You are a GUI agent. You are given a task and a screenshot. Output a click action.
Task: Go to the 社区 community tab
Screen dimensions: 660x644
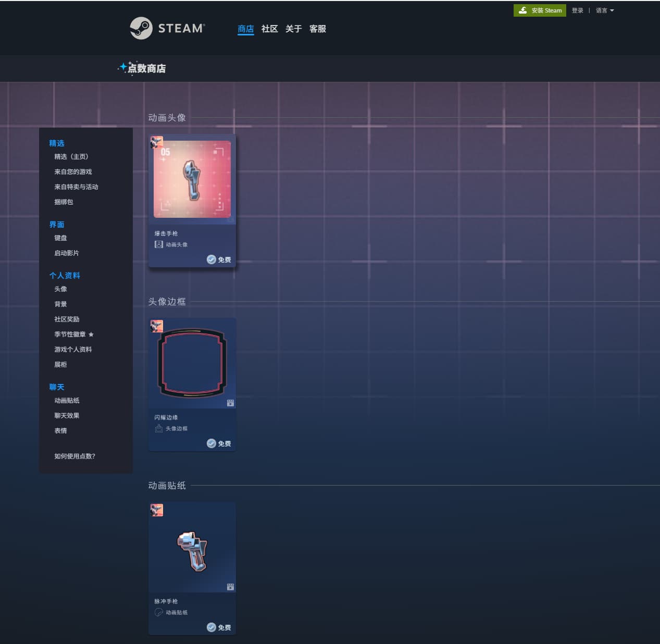(x=269, y=29)
